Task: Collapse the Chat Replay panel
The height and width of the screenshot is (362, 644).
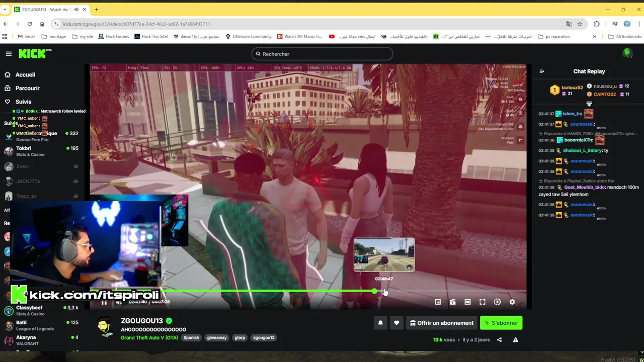Action: click(542, 71)
